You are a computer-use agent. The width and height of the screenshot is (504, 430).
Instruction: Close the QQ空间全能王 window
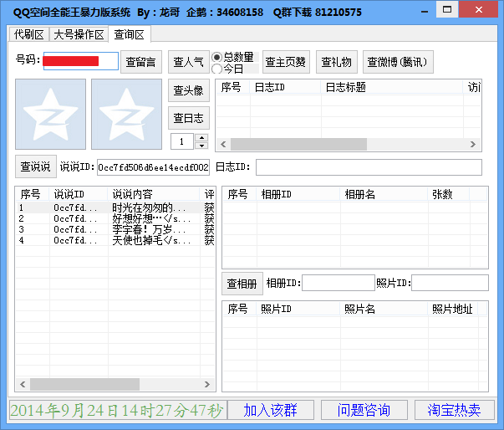(x=479, y=10)
